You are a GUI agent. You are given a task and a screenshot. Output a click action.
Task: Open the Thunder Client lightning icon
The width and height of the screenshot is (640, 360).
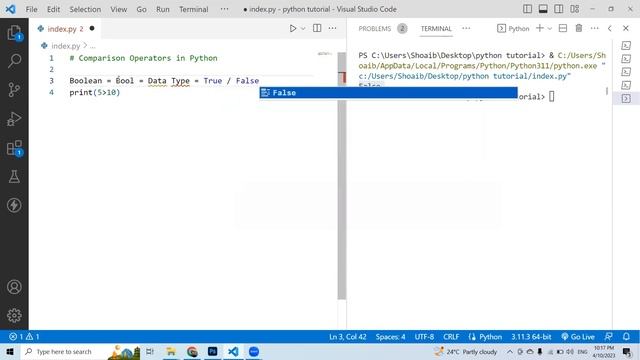[14, 205]
